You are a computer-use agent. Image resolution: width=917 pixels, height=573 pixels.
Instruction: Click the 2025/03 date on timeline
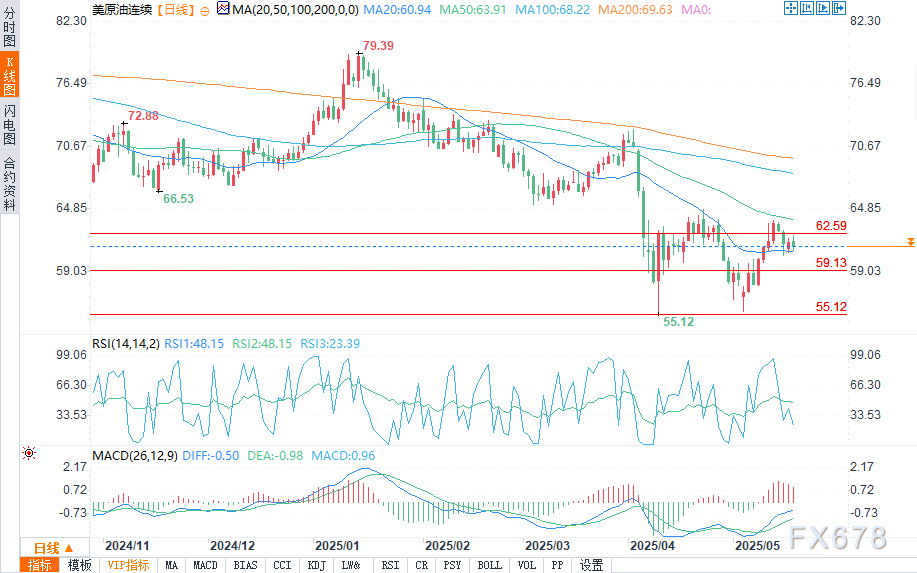tap(546, 546)
